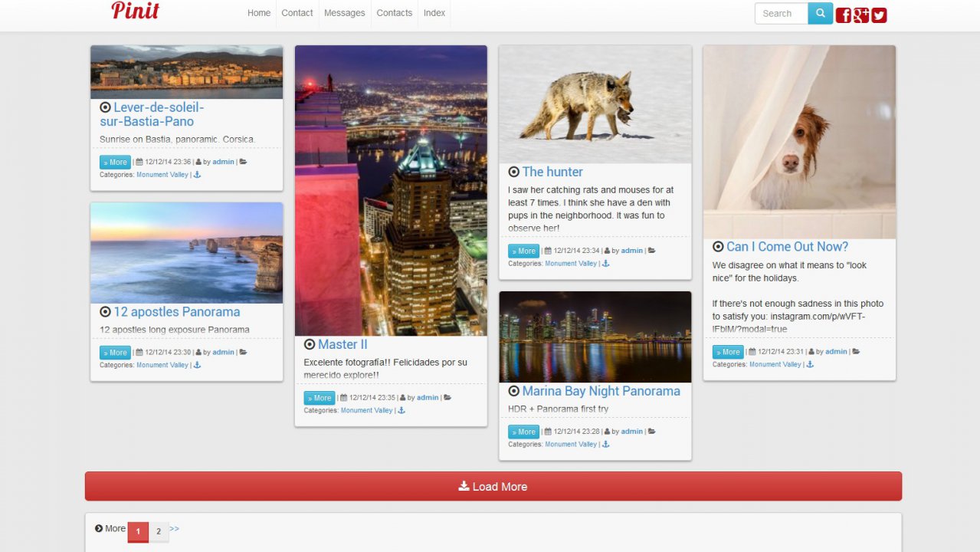Open the Facebook social icon

pyautogui.click(x=844, y=15)
